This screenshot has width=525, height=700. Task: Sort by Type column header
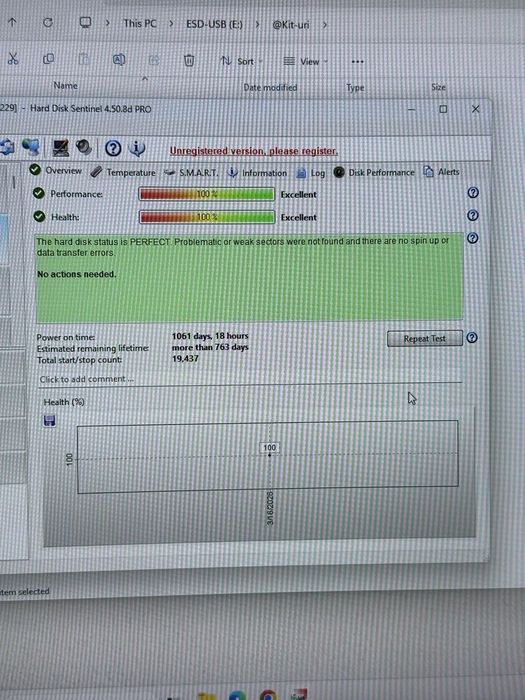click(x=355, y=88)
